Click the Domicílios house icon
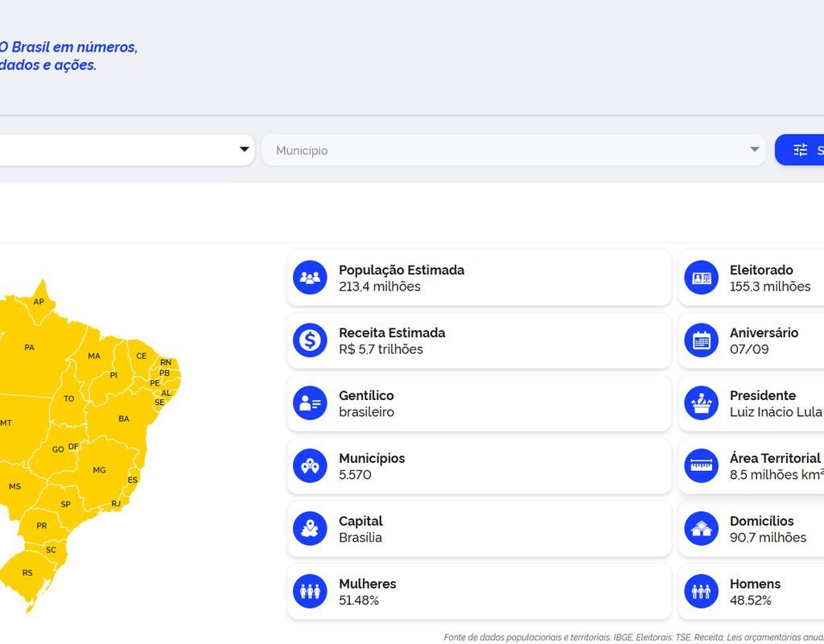824x644 pixels. 701,529
